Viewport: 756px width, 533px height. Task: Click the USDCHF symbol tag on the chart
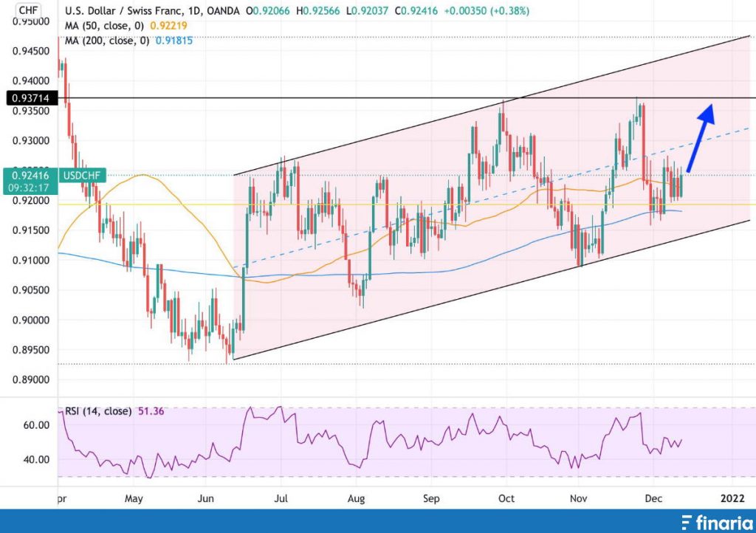82,176
